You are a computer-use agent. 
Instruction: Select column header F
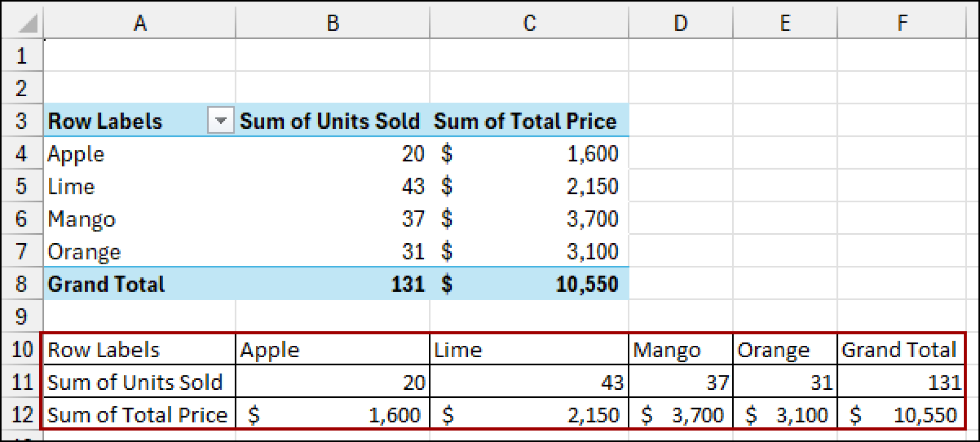pos(902,23)
